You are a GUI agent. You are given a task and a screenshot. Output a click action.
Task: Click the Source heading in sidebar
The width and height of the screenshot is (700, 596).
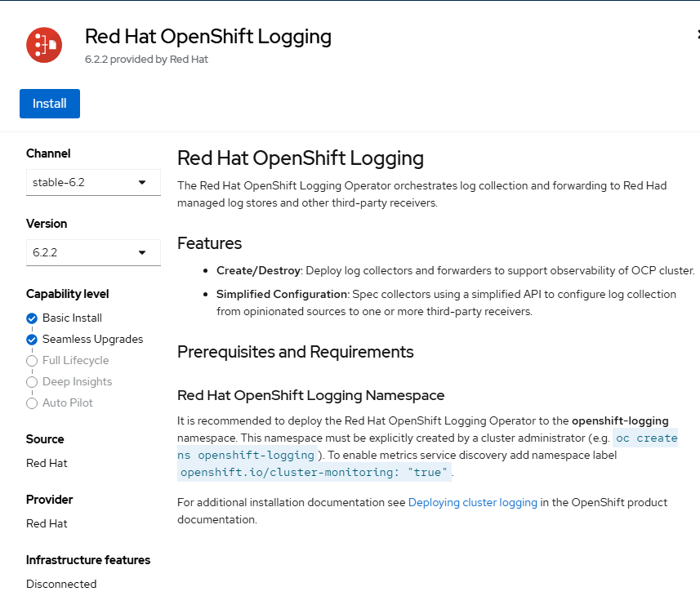(45, 439)
